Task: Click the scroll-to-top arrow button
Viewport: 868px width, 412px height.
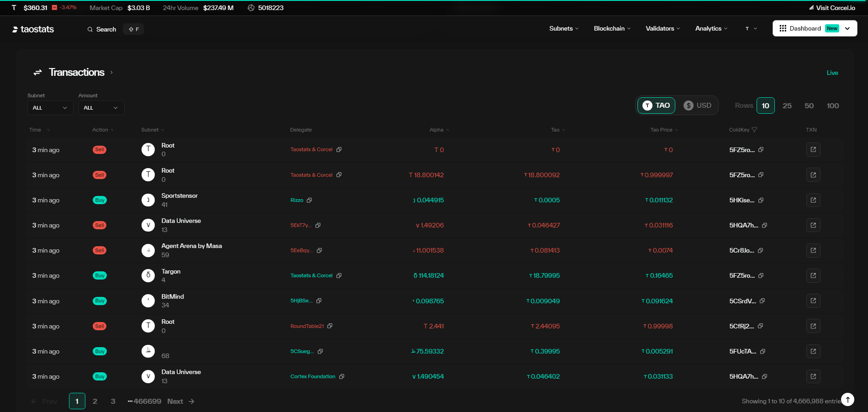Action: coord(847,400)
